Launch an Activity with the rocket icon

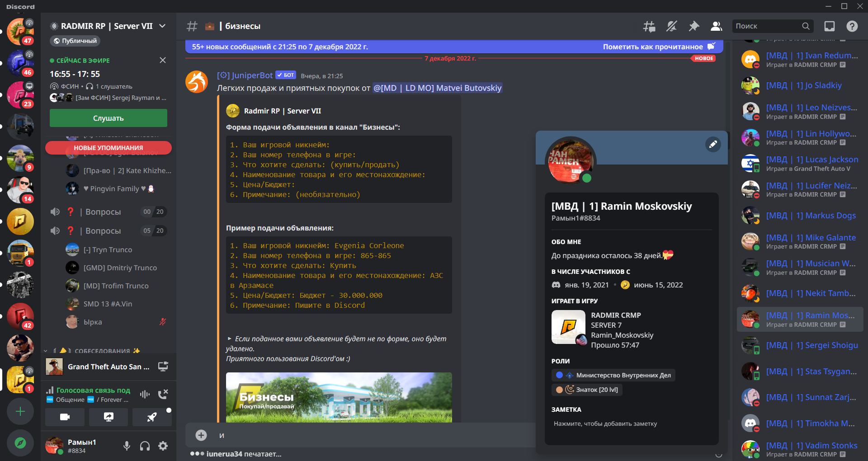tap(152, 417)
